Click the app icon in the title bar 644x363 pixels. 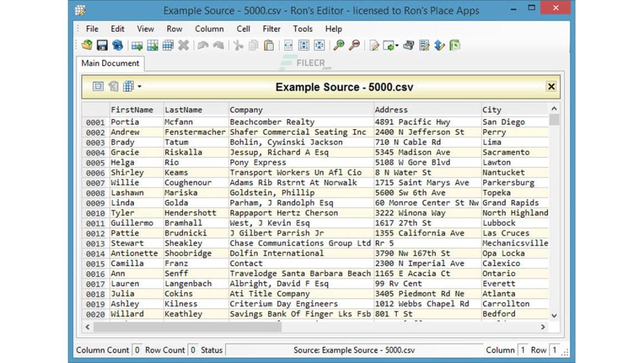(80, 10)
